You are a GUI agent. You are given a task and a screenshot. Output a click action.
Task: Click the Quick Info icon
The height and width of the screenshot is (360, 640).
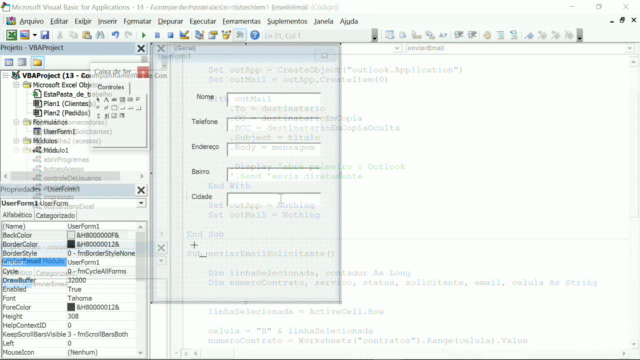click(x=416, y=35)
